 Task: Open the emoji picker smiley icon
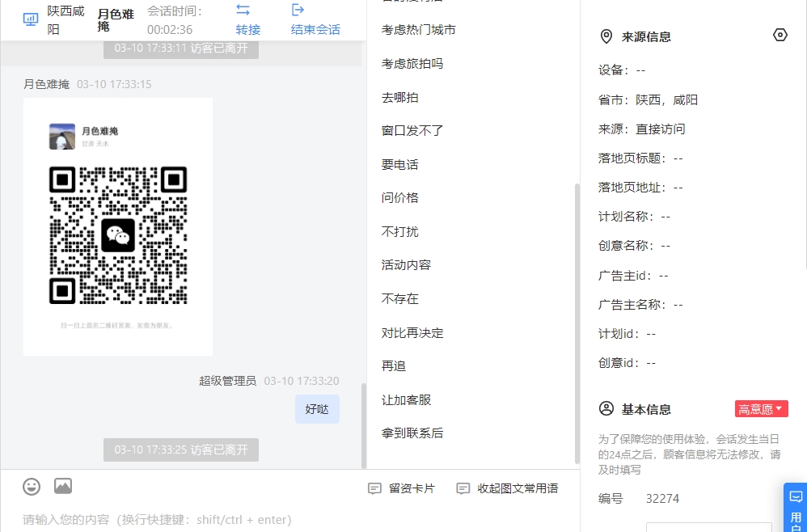pyautogui.click(x=32, y=486)
